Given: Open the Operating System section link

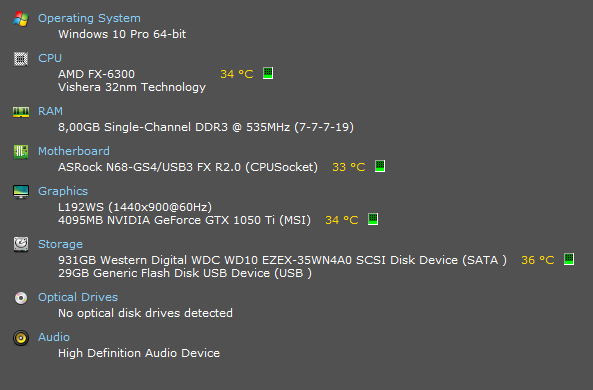Looking at the screenshot, I should (89, 18).
